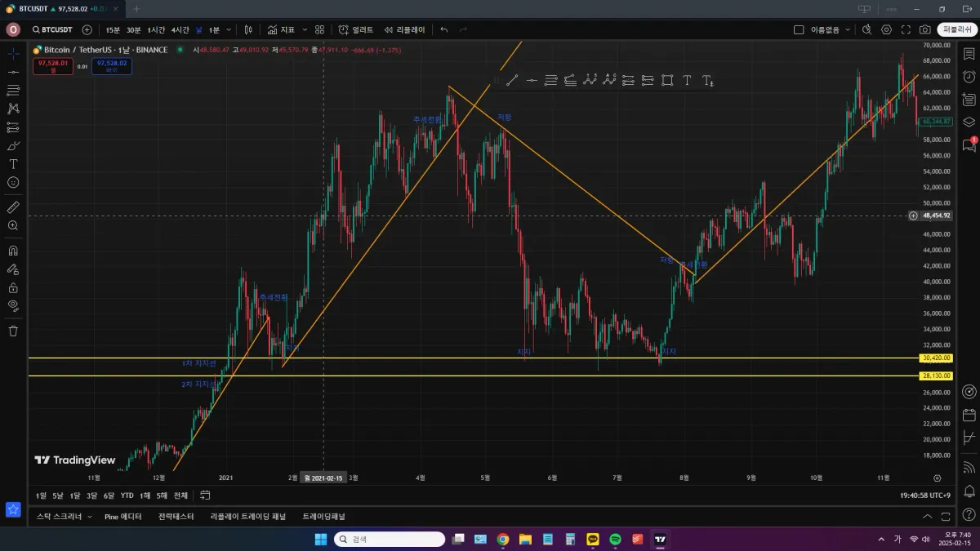Pick text tool in floating favorites toolbar
The image size is (980, 551).
point(687,80)
